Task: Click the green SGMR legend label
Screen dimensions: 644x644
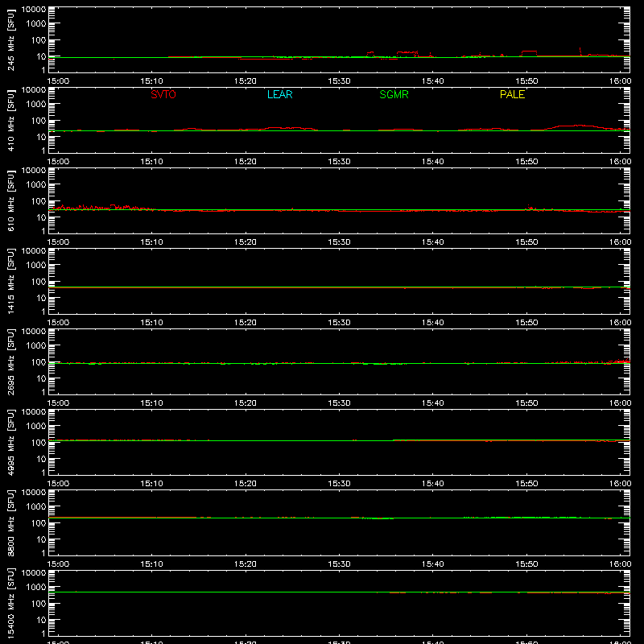Action: tap(394, 94)
